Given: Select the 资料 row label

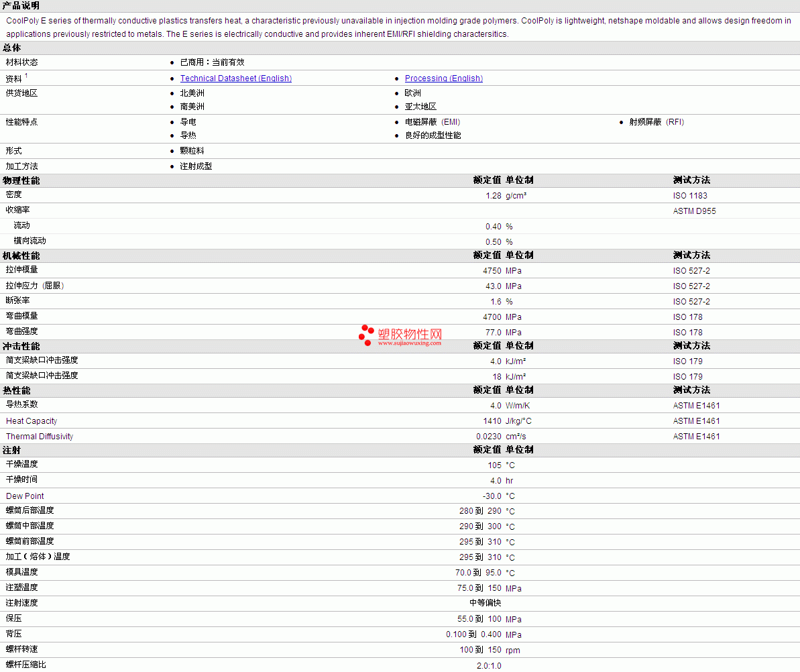Looking at the screenshot, I should point(14,78).
